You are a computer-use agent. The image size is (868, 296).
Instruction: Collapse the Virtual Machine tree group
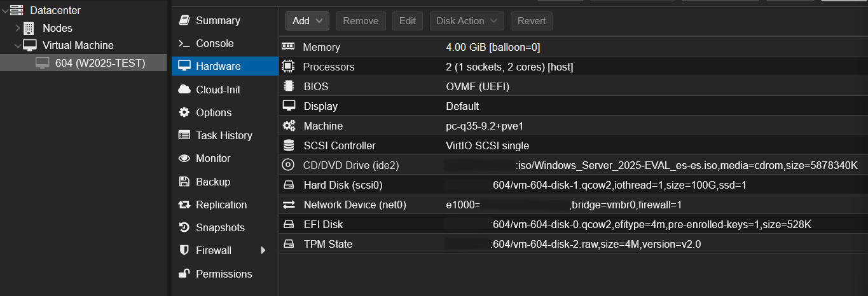point(17,45)
